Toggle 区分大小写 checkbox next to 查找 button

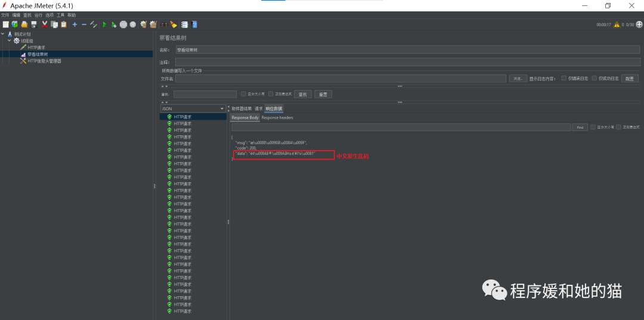pos(243,94)
